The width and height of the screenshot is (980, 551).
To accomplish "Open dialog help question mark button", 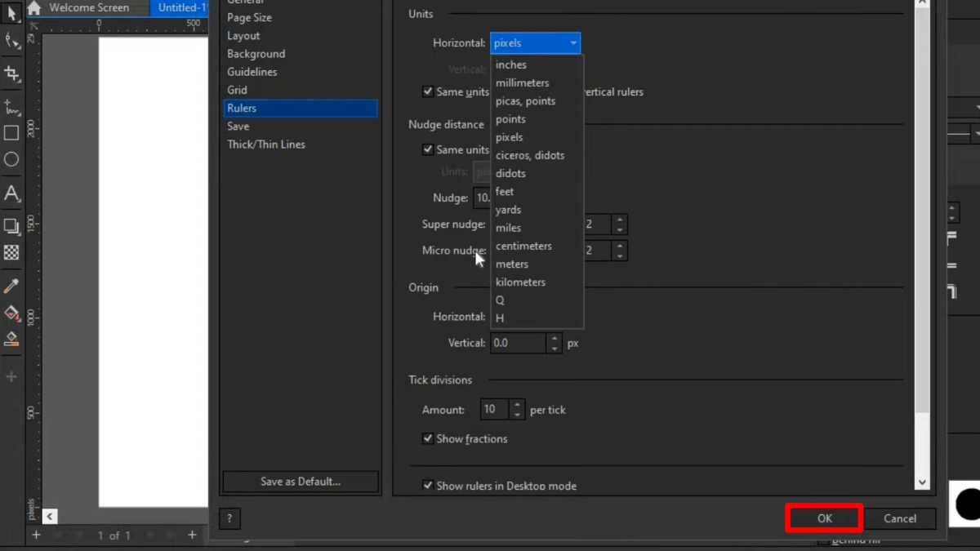I will click(x=229, y=518).
